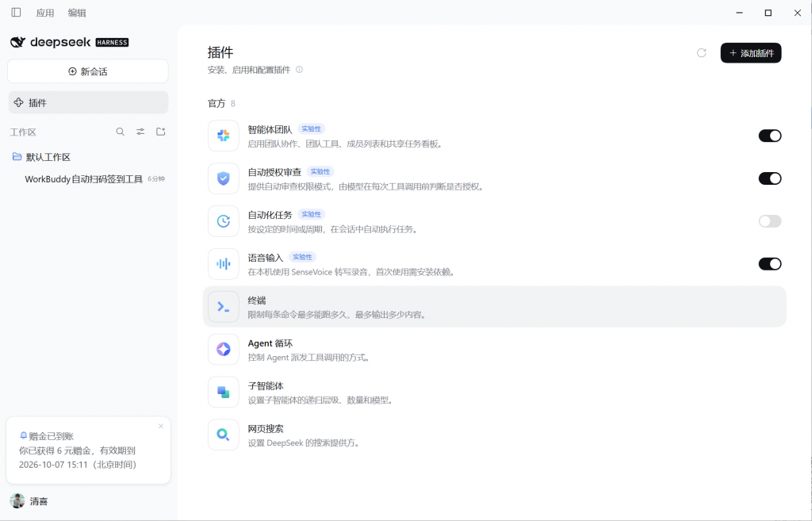The width and height of the screenshot is (812, 521).
Task: Click the 实验性 badge beside 智能体团队
Action: [x=311, y=129]
